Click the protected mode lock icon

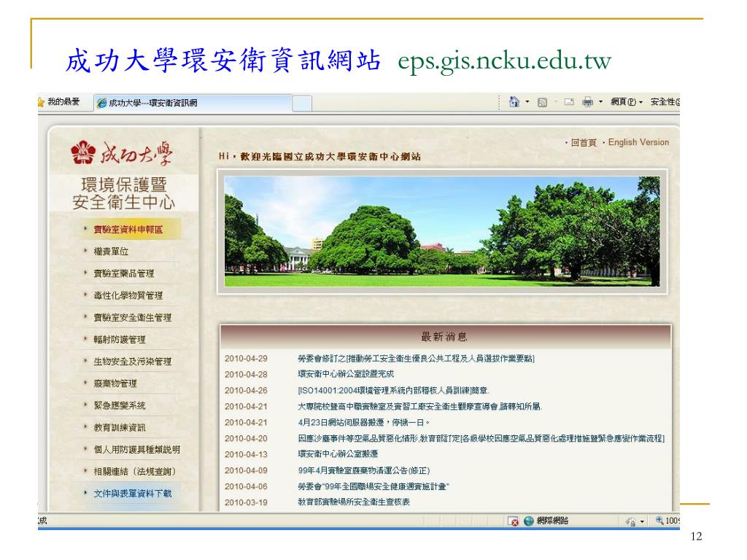(x=631, y=521)
